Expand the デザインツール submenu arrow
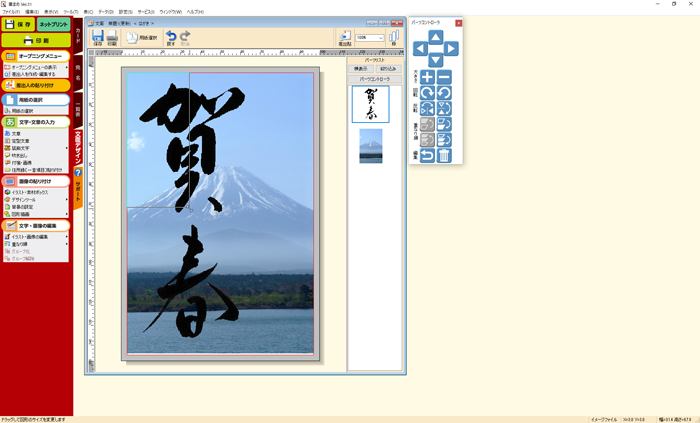This screenshot has width=700, height=423. point(67,199)
